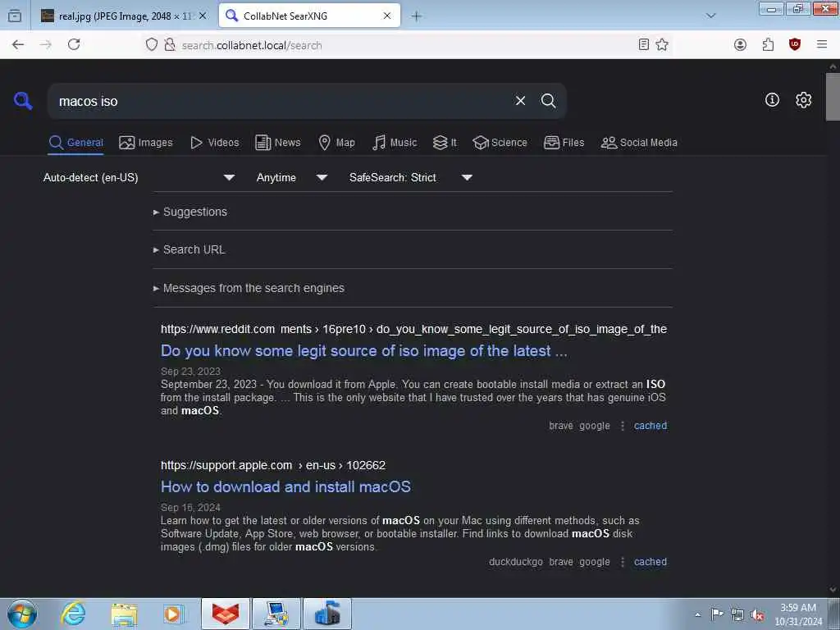Bookmark this page with star
This screenshot has width=840, height=630.
(x=662, y=45)
